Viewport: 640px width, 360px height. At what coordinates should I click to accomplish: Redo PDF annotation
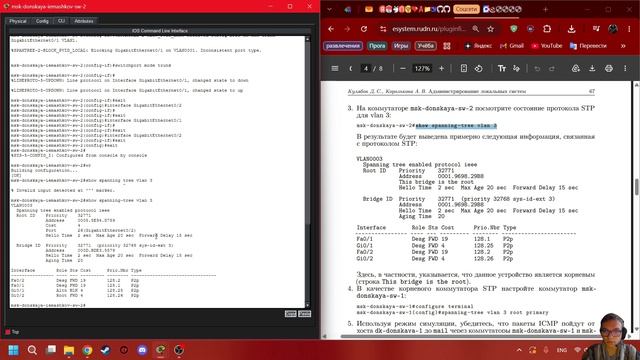552,69
